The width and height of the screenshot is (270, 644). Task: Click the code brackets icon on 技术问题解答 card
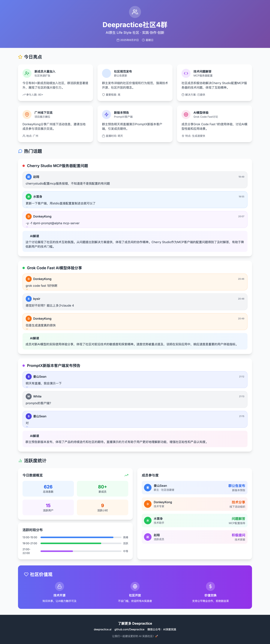(186, 73)
